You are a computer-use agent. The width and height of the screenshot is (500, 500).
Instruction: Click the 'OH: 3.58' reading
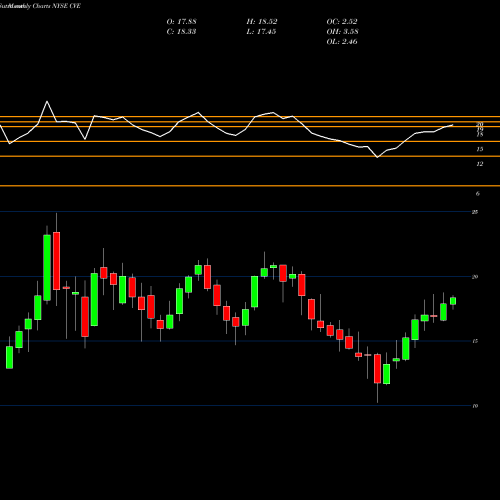click(x=342, y=32)
